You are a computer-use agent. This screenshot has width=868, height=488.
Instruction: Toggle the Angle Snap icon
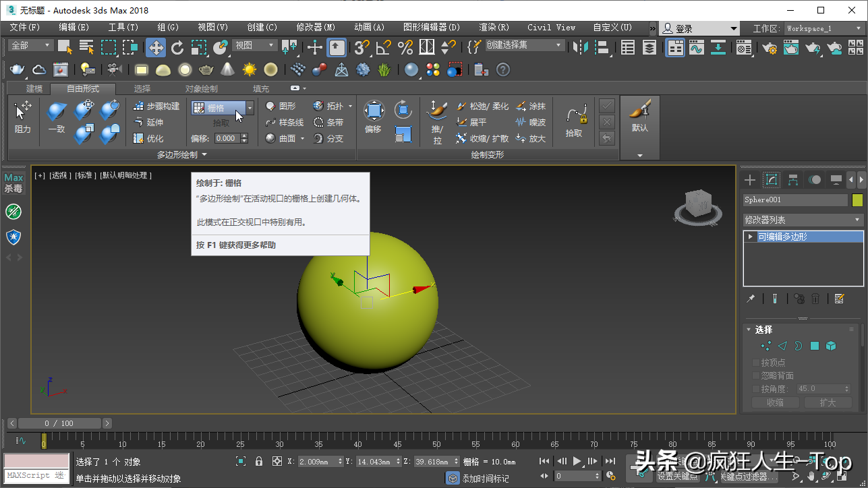point(383,47)
